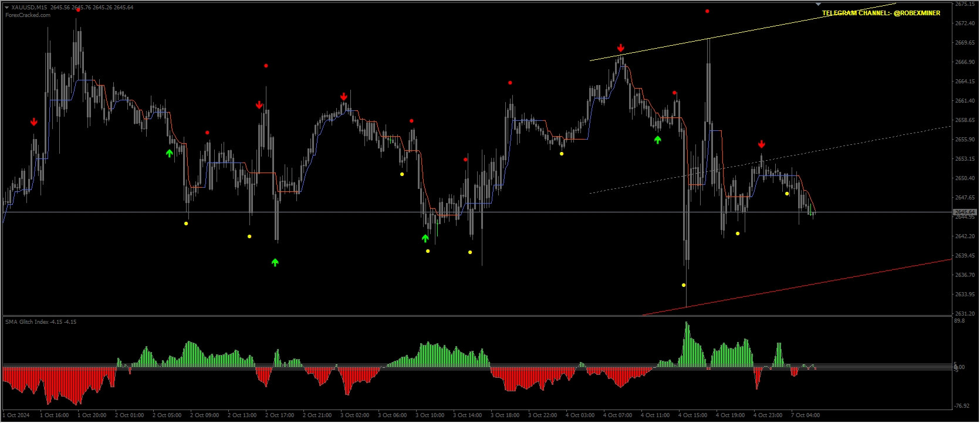Click the 2636.70 price scale label
980x423 pixels.
tap(965, 275)
